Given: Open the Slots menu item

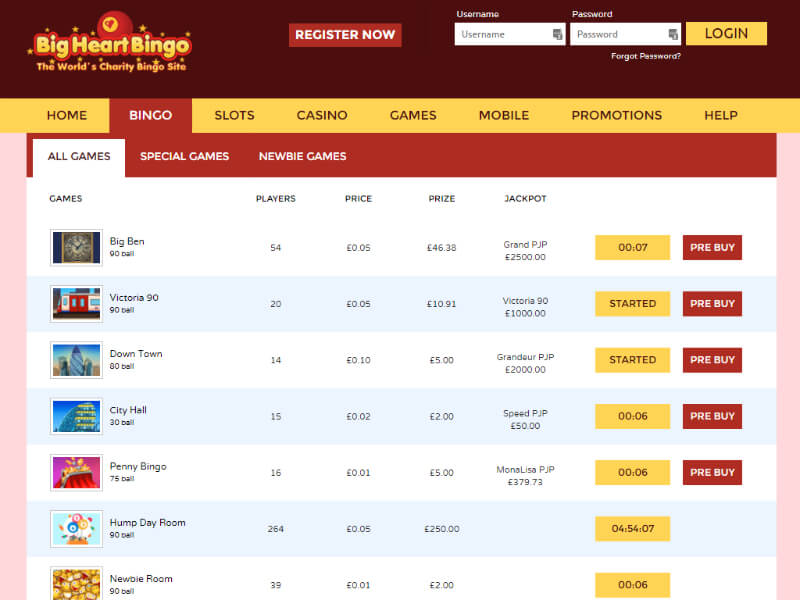Looking at the screenshot, I should click(234, 115).
